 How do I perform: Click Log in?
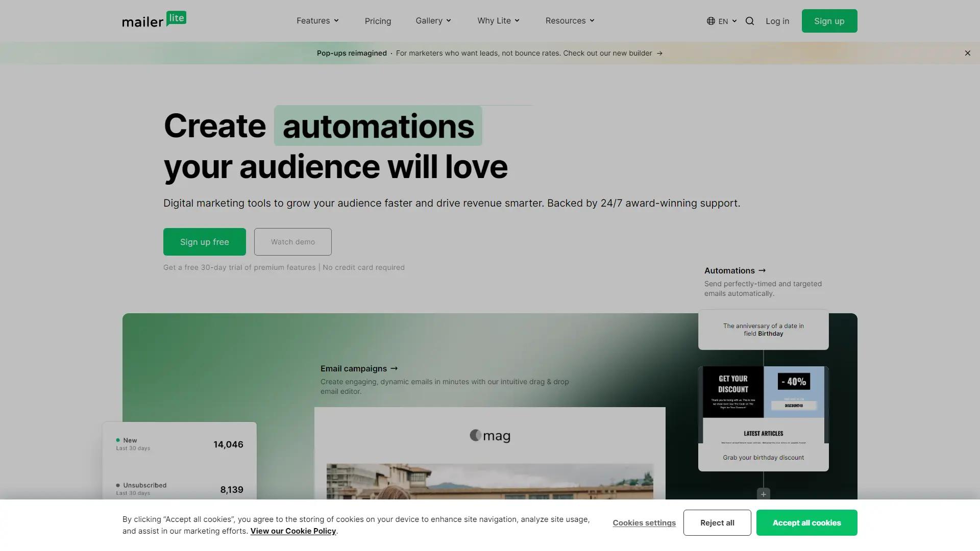(777, 21)
